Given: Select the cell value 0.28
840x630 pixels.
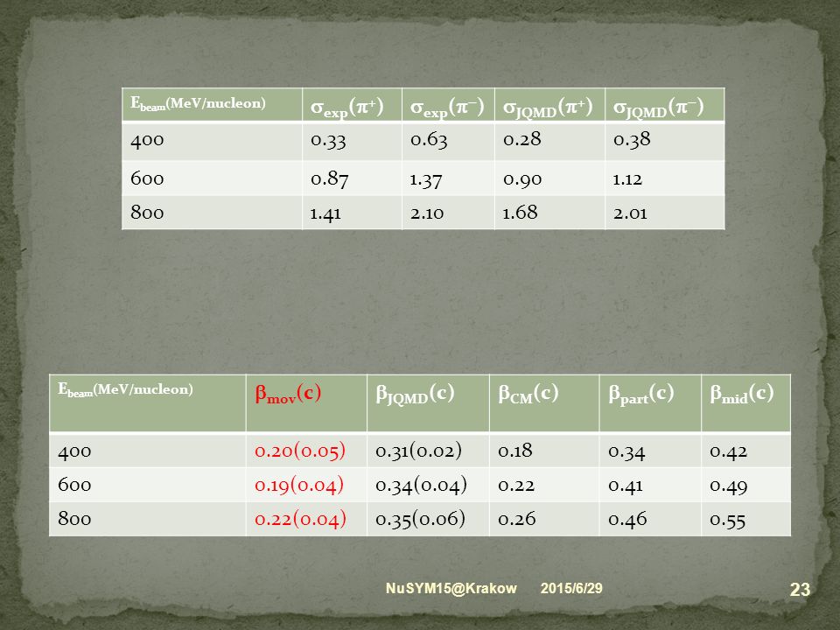Looking at the screenshot, I should pyautogui.click(x=522, y=139).
